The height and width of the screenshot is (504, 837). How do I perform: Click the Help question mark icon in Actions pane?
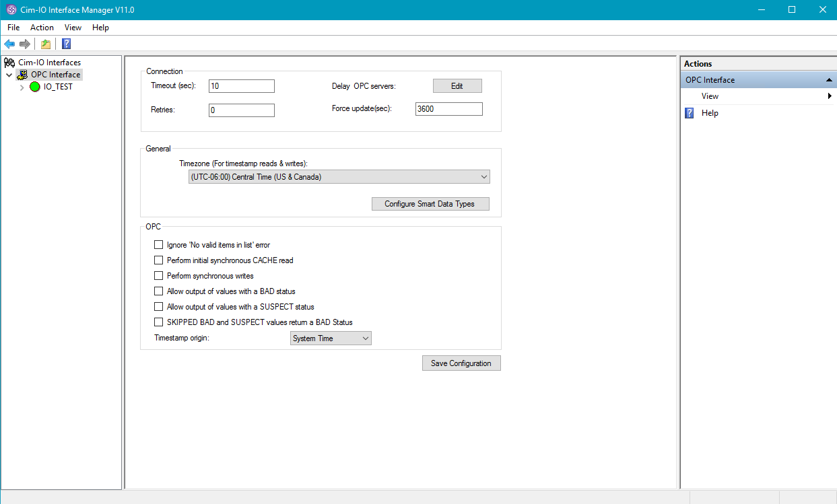point(690,113)
